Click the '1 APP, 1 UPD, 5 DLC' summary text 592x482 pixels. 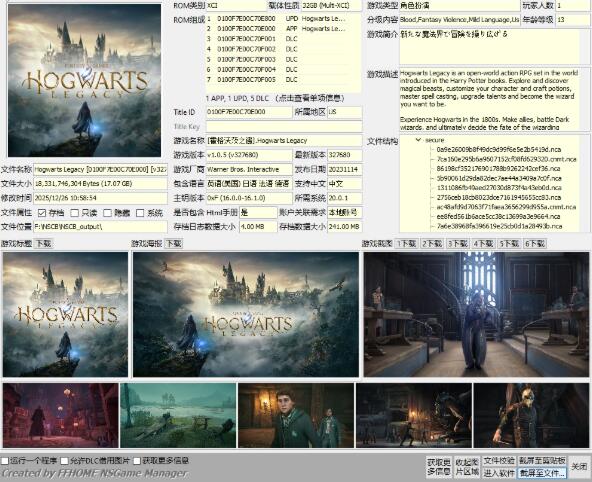(x=237, y=99)
